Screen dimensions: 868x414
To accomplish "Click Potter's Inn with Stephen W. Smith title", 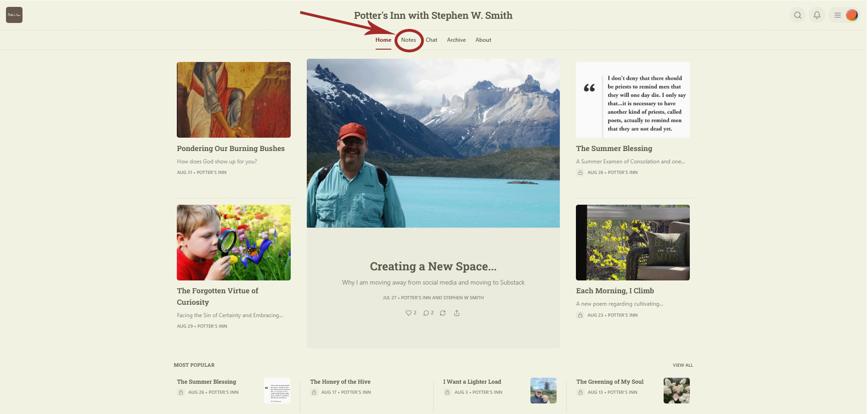I will click(433, 16).
